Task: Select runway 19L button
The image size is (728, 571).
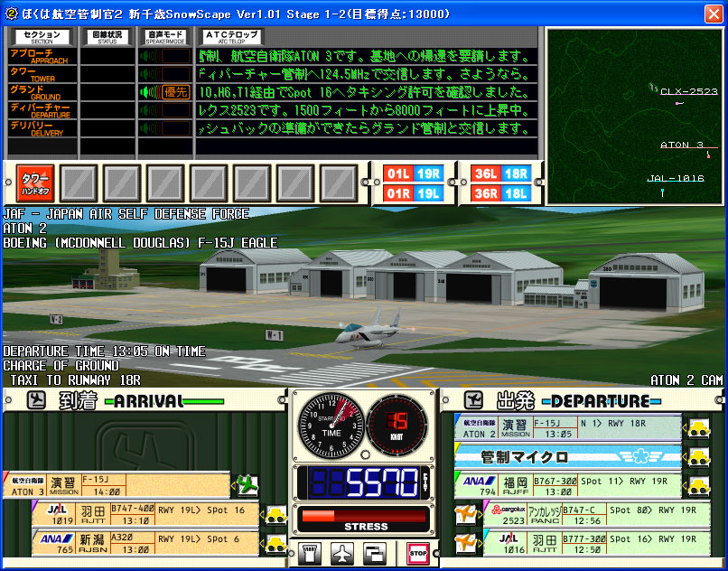Action: tap(428, 193)
